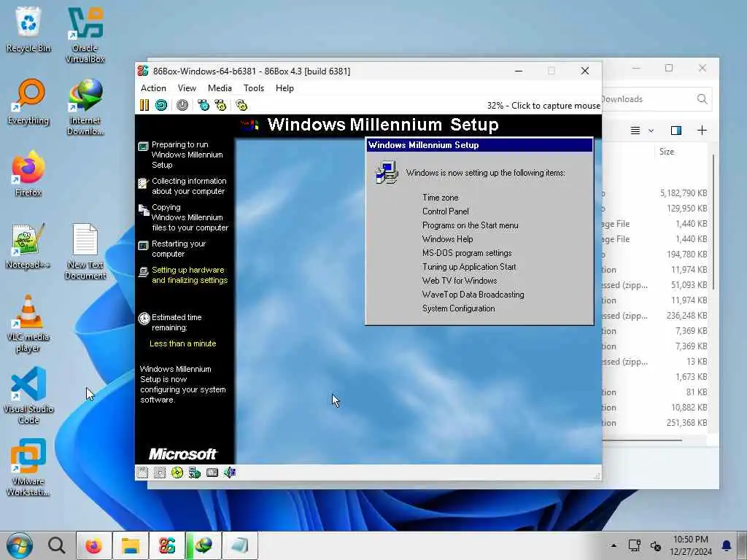Select the Oracle VirtualBox desktop shortcut
Image resolution: width=747 pixels, height=560 pixels.
pyautogui.click(x=85, y=35)
